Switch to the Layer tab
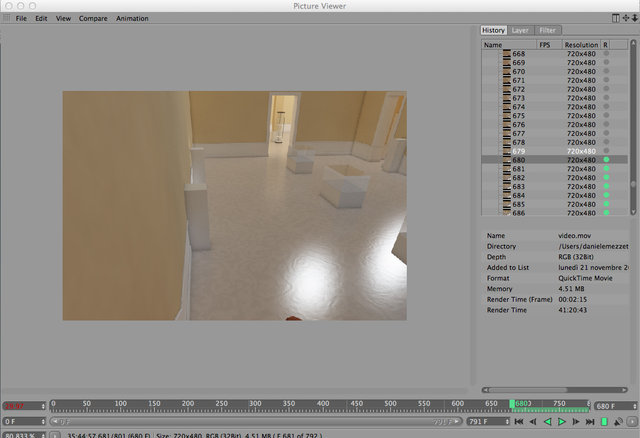640x438 pixels. [520, 30]
